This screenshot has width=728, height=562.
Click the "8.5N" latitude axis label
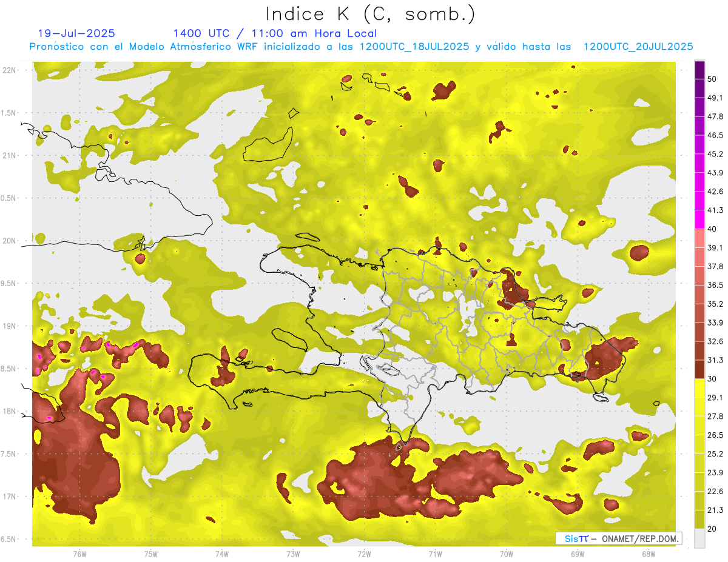[x=8, y=369]
